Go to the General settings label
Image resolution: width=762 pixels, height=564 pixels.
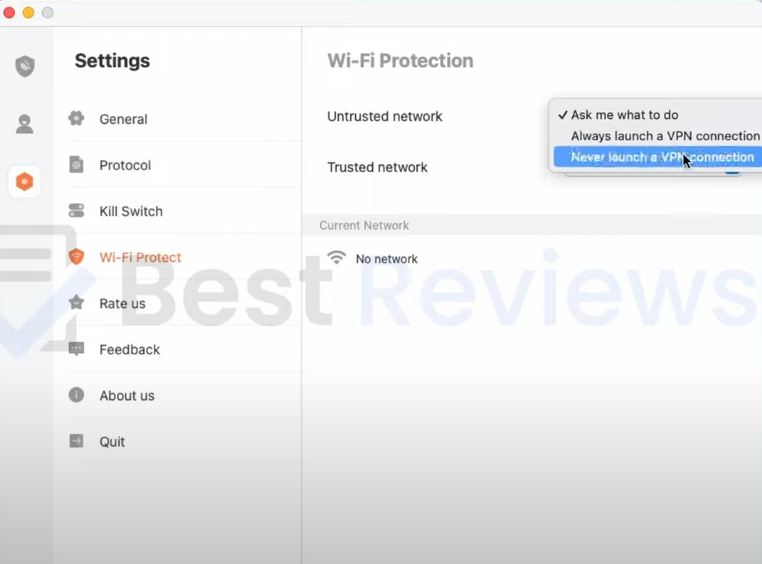tap(123, 119)
